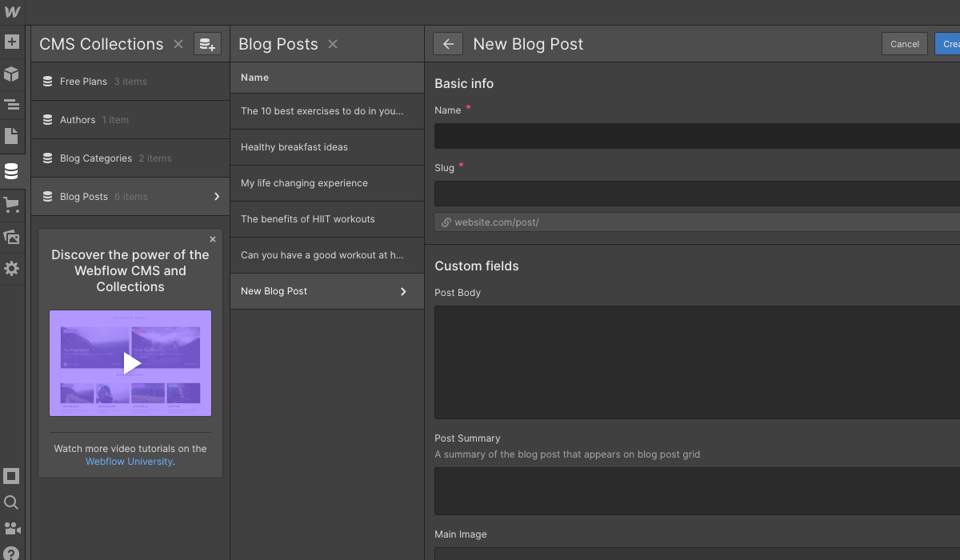Open 'Healthy breakfast ideas' post
Screen dimensions: 960x560
pyautogui.click(x=327, y=147)
